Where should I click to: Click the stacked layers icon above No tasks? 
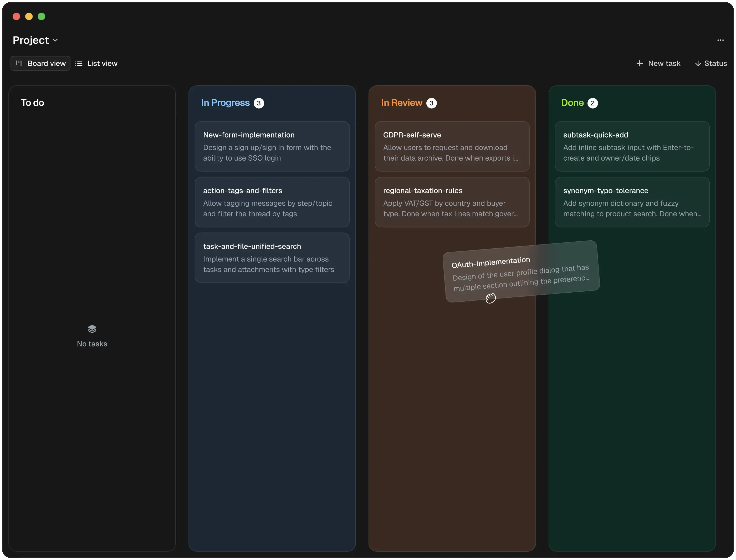click(x=92, y=328)
